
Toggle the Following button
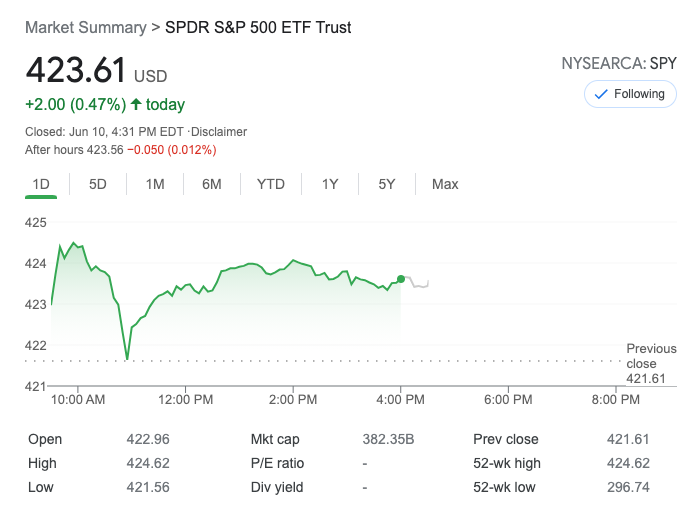630,94
